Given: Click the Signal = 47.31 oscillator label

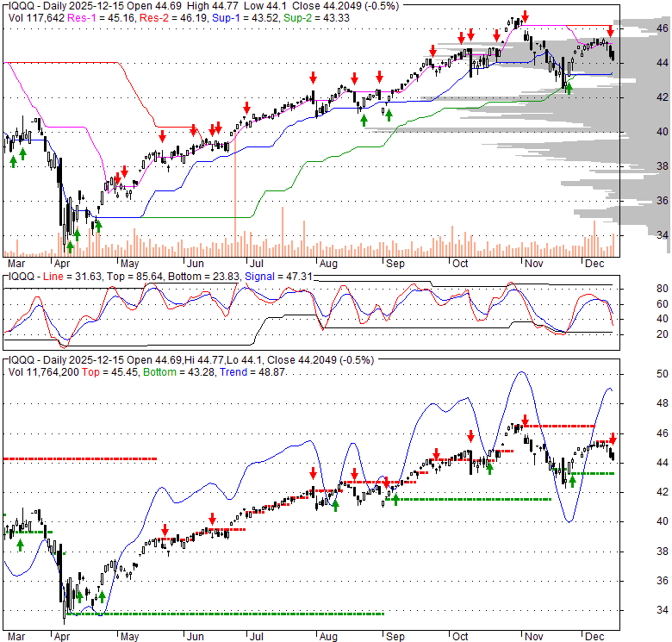Looking at the screenshot, I should 278,277.
